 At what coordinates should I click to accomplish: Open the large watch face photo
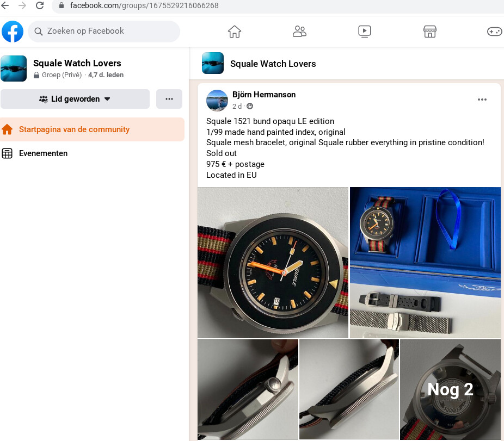(273, 263)
